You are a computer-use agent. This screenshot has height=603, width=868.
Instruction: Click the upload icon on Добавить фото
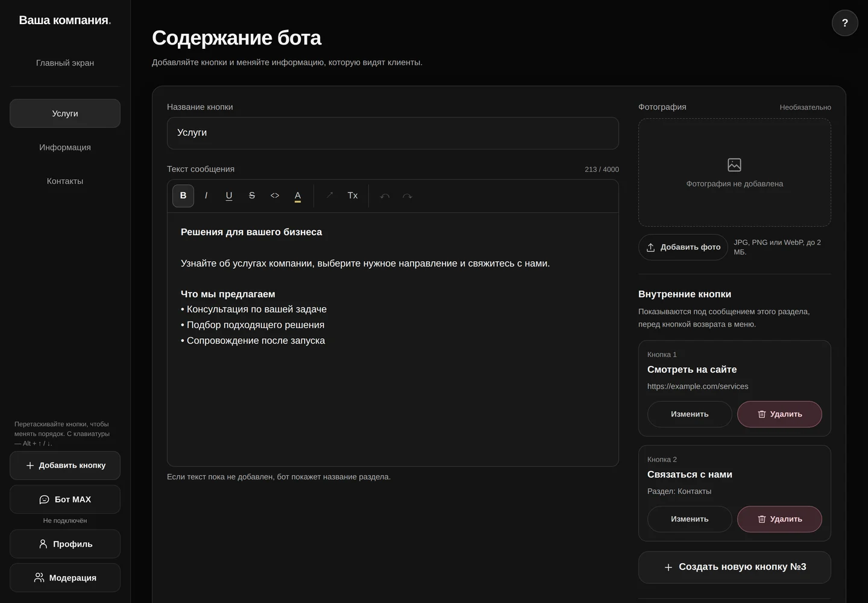651,247
